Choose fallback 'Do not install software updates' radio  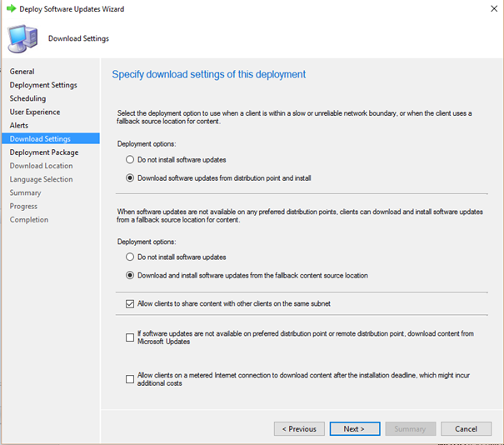click(130, 257)
